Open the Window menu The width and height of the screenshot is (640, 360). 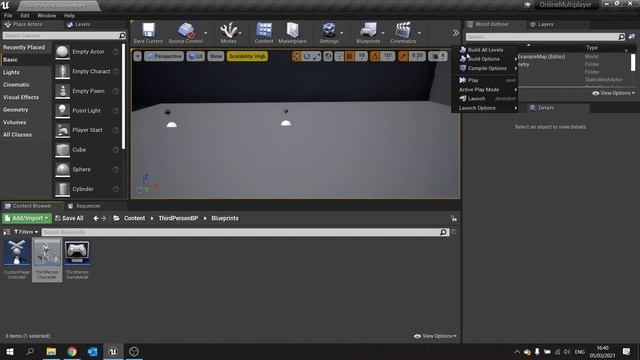pyautogui.click(x=47, y=16)
